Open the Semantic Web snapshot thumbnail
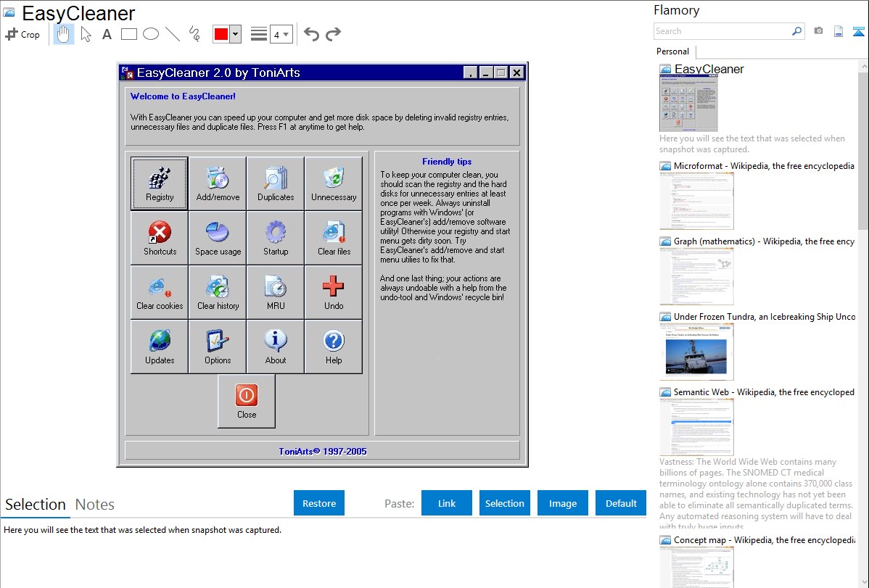869x588 pixels. click(x=696, y=427)
